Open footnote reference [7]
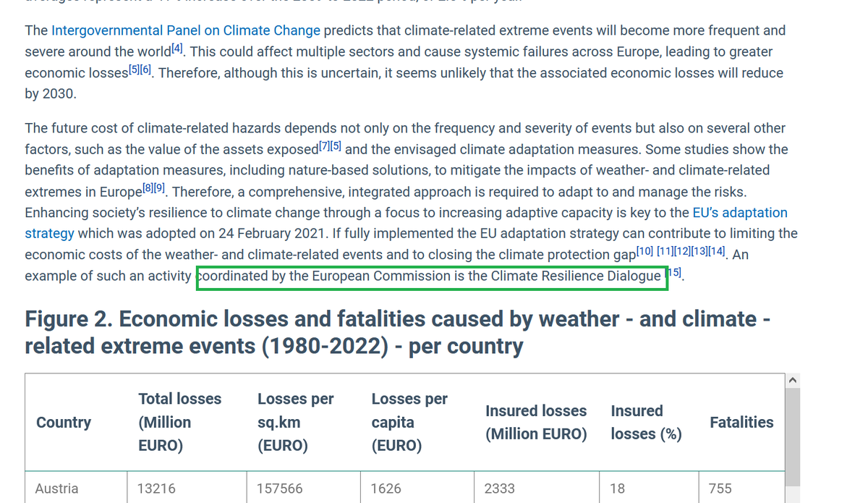Viewport: 868px width, 503px height. 325,147
